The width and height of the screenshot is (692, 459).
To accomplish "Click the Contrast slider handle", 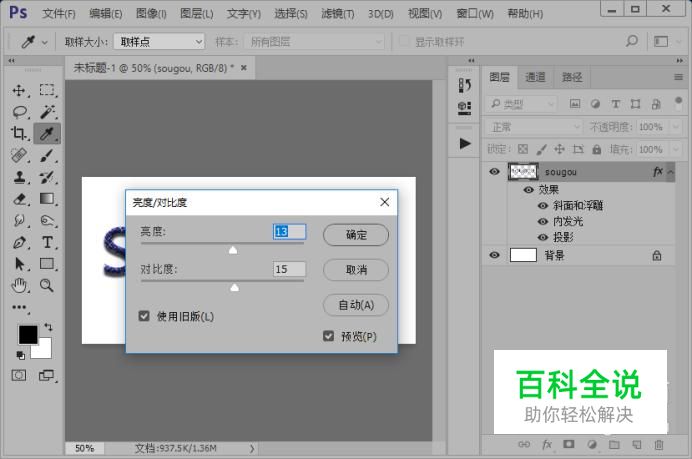I will pos(235,288).
